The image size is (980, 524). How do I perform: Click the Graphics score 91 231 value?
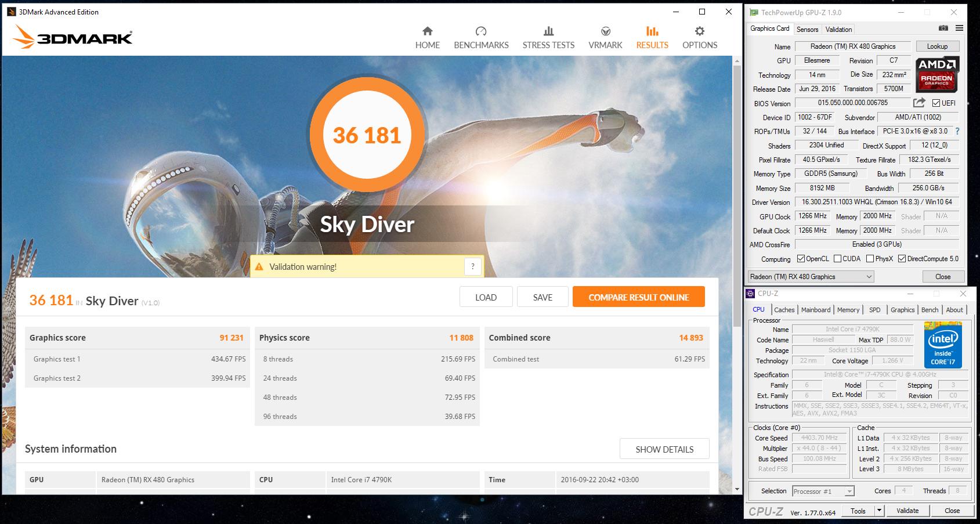coord(232,338)
